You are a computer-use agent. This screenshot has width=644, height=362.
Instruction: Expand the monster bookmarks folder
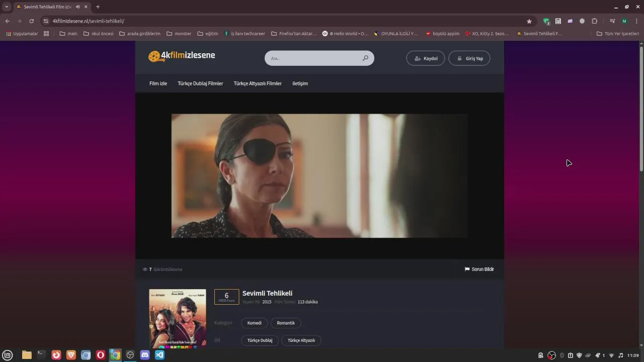click(179, 34)
